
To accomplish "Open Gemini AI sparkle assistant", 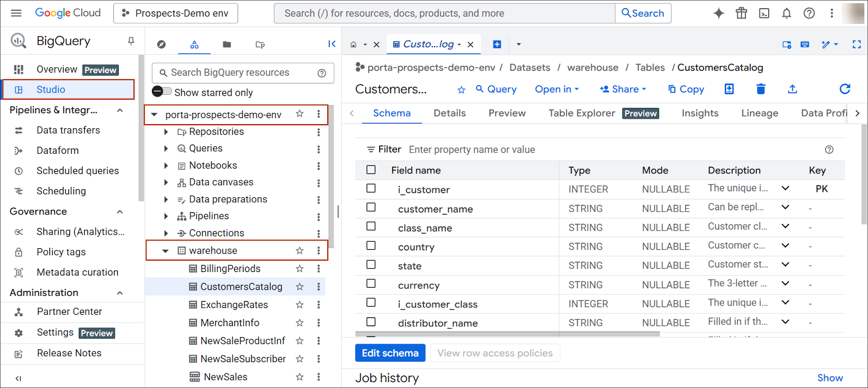I will pos(719,13).
